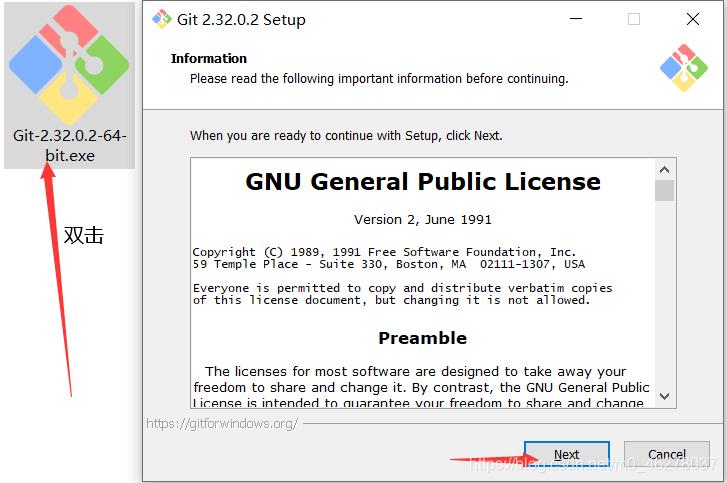
Task: Click 'Git 2.32.0.2 Setup' title text
Action: pyautogui.click(x=241, y=20)
